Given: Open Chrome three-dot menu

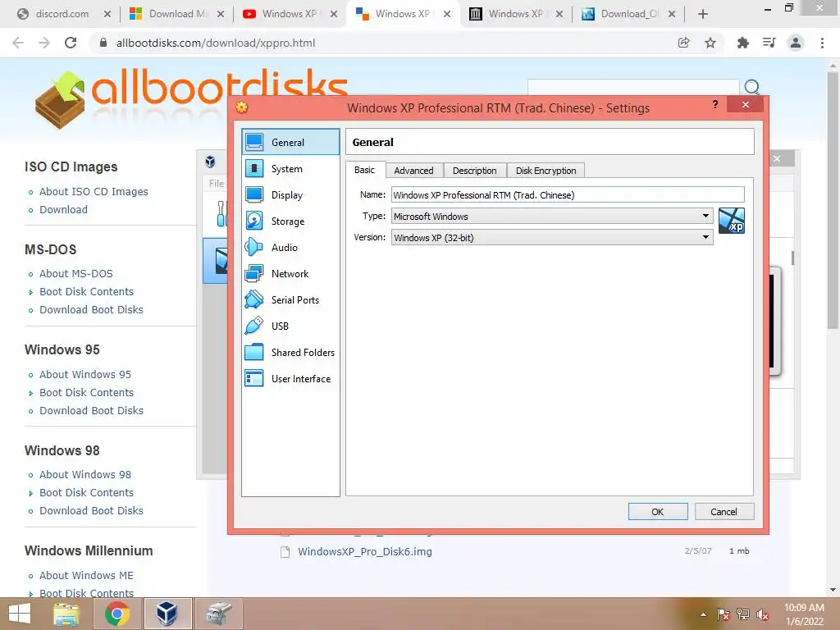Looking at the screenshot, I should [x=822, y=43].
